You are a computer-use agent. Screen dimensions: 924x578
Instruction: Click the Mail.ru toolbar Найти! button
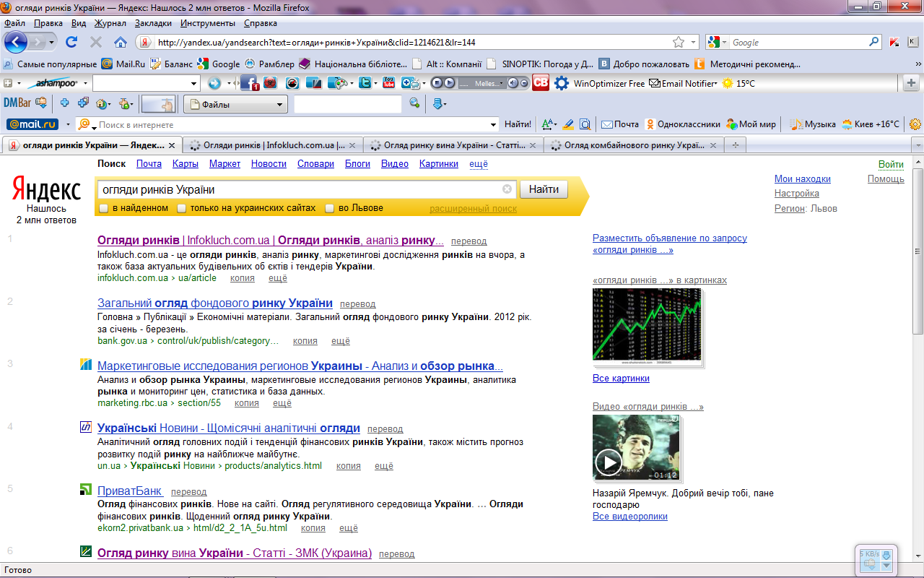tap(518, 124)
